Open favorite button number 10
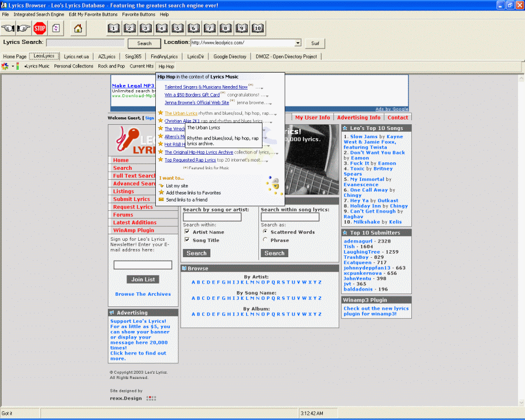 click(x=258, y=29)
